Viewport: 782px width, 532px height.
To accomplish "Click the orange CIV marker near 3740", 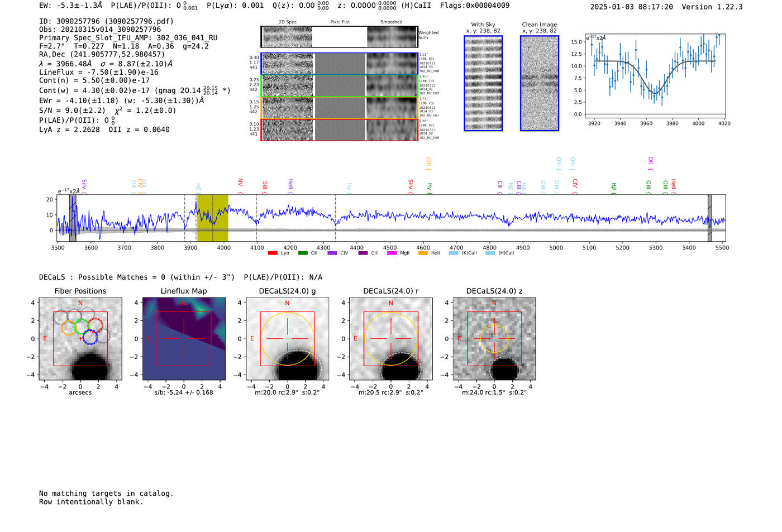I will [140, 186].
